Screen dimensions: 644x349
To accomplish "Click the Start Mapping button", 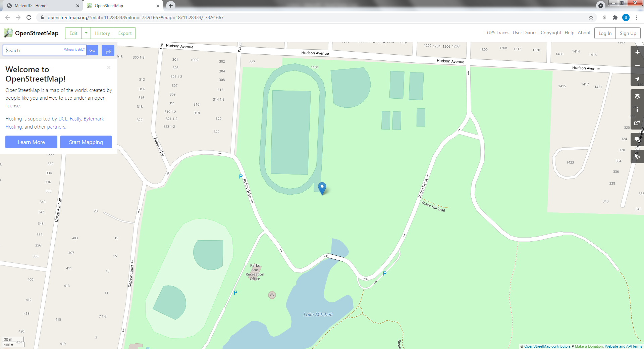I will click(x=86, y=142).
